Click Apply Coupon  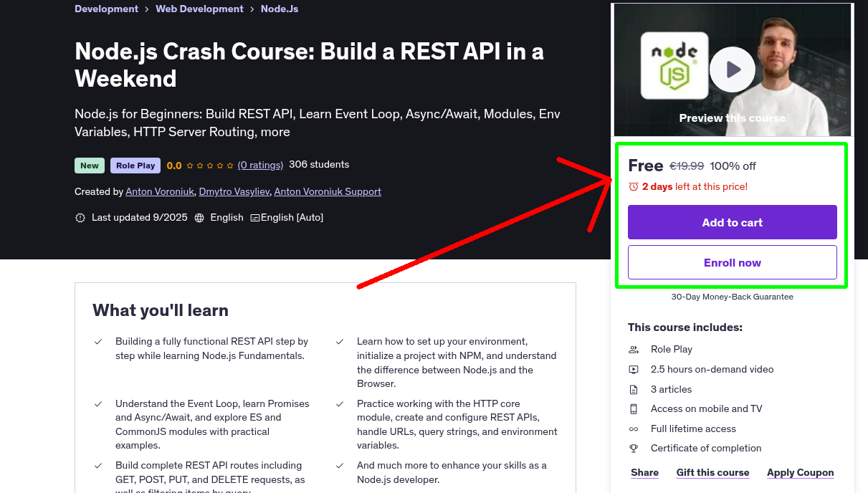click(800, 472)
